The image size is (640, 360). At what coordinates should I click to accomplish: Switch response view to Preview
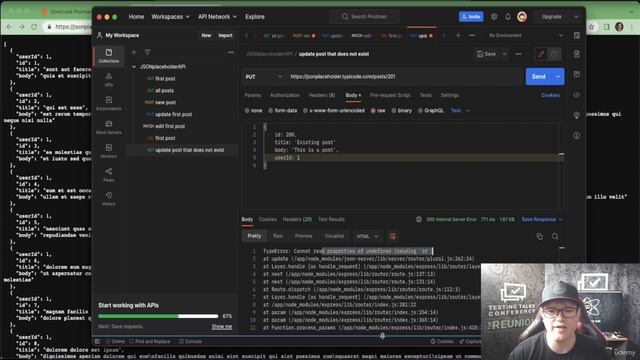303,236
